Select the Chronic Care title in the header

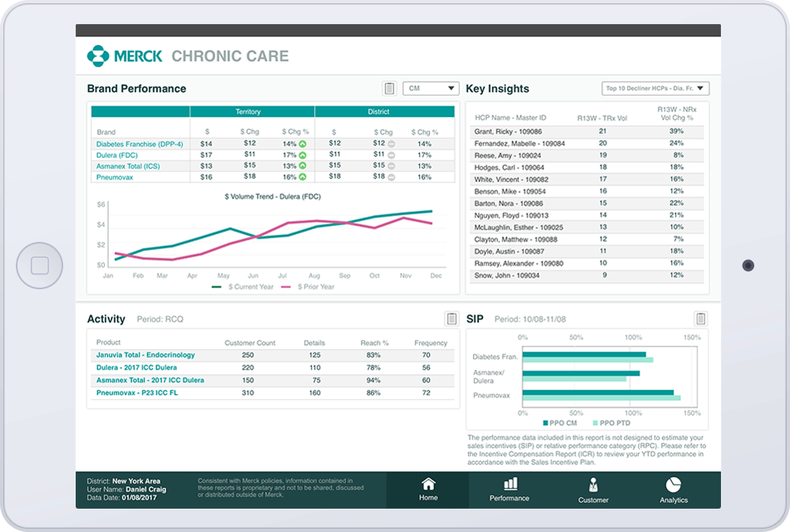[230, 56]
